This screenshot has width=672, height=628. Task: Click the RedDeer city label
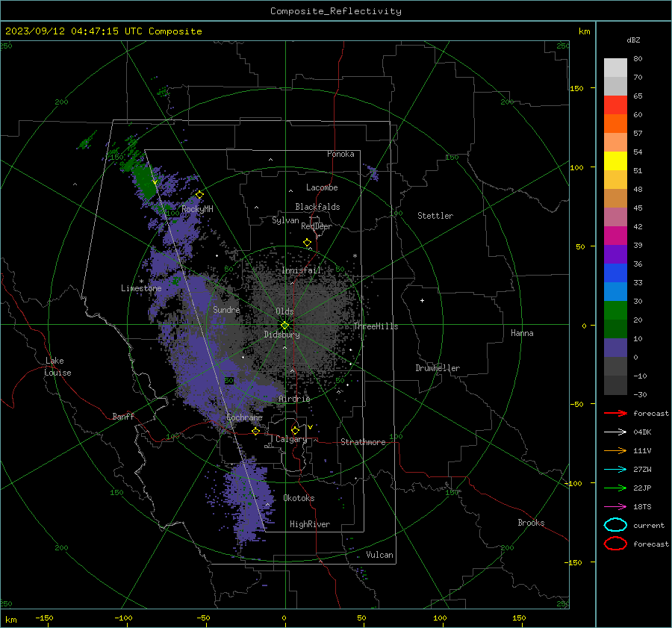point(317,226)
